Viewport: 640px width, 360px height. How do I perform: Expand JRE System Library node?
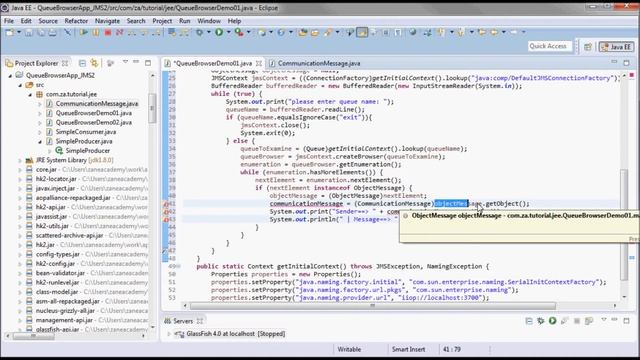coord(20,160)
